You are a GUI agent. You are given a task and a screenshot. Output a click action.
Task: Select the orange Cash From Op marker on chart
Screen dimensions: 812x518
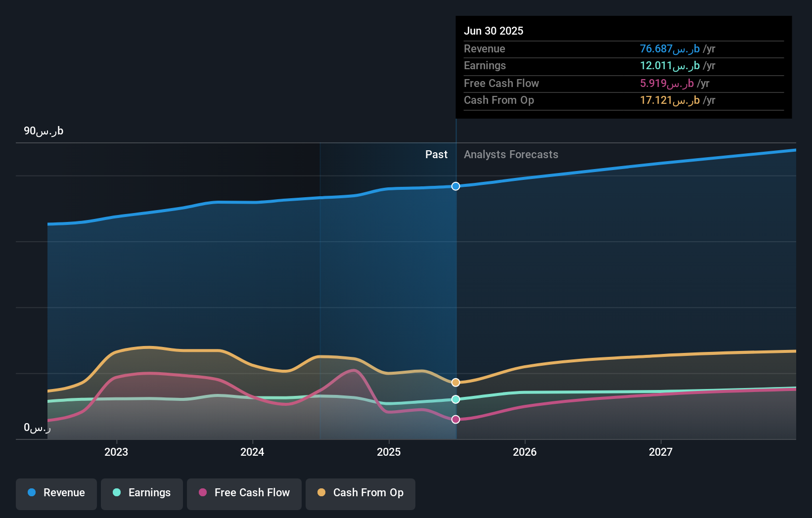[455, 382]
